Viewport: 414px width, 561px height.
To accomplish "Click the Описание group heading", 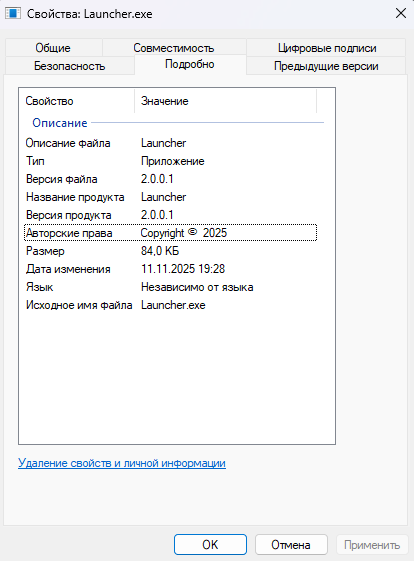I will (60, 123).
